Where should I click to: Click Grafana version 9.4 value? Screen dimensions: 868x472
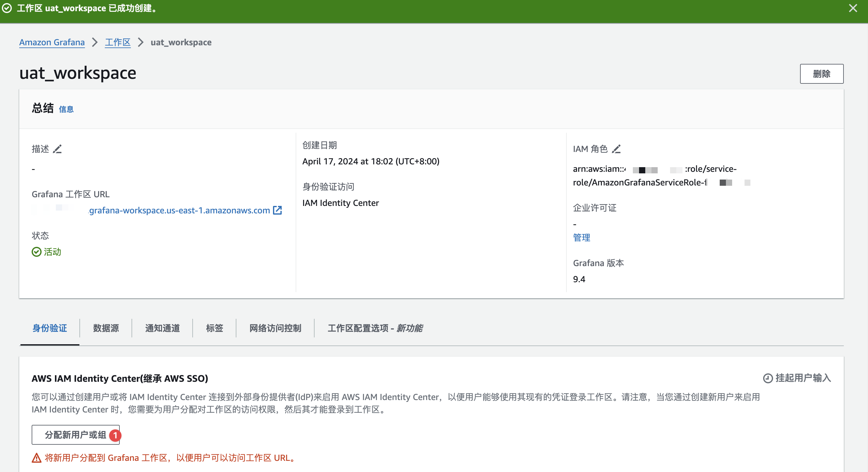coord(579,279)
